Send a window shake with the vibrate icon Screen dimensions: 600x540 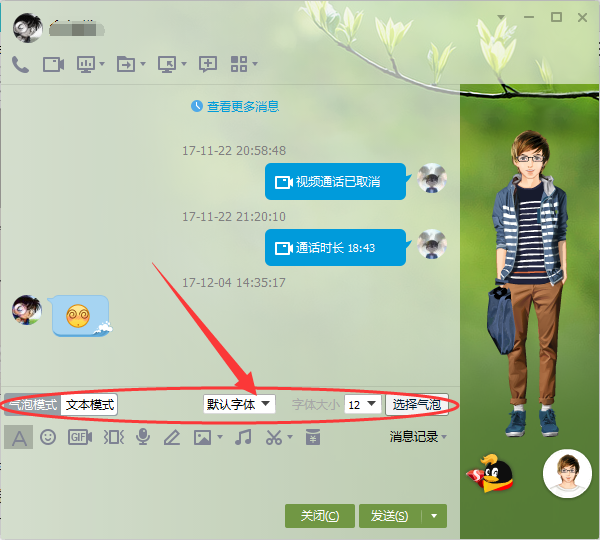(x=114, y=437)
